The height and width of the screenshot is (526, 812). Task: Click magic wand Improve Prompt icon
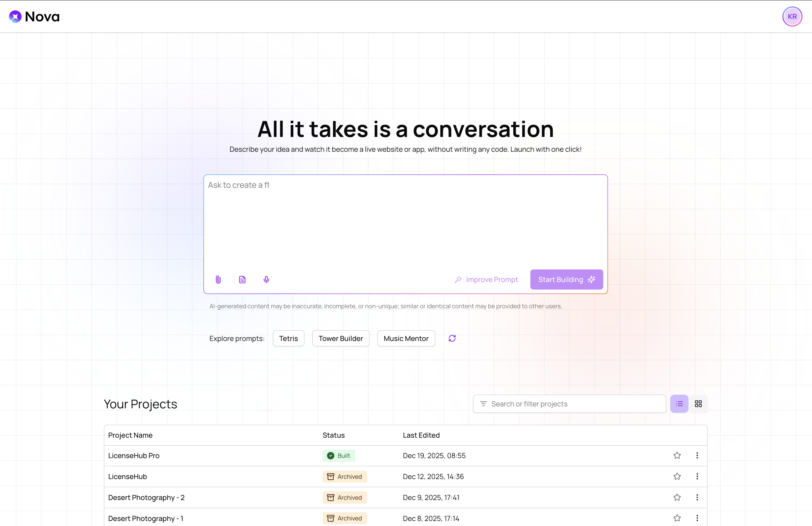click(x=458, y=279)
